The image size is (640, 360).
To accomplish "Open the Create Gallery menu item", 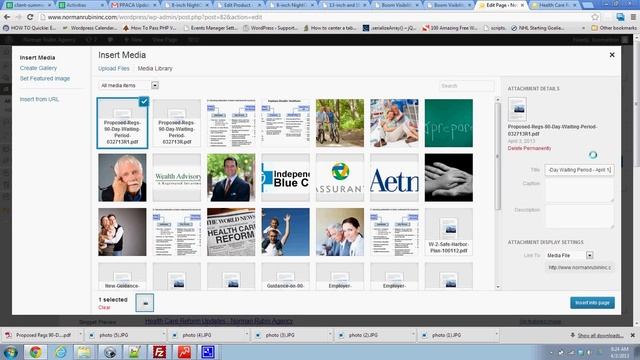I will pyautogui.click(x=38, y=68).
